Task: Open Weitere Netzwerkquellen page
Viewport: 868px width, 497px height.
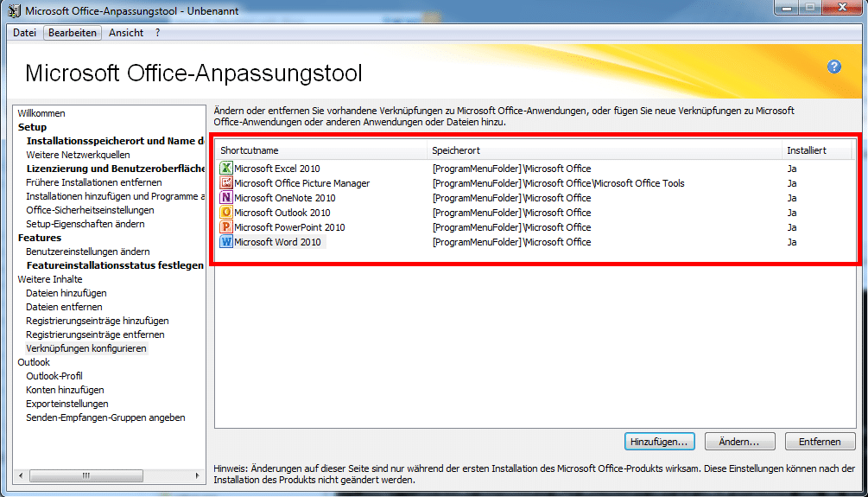Action: pyautogui.click(x=78, y=155)
